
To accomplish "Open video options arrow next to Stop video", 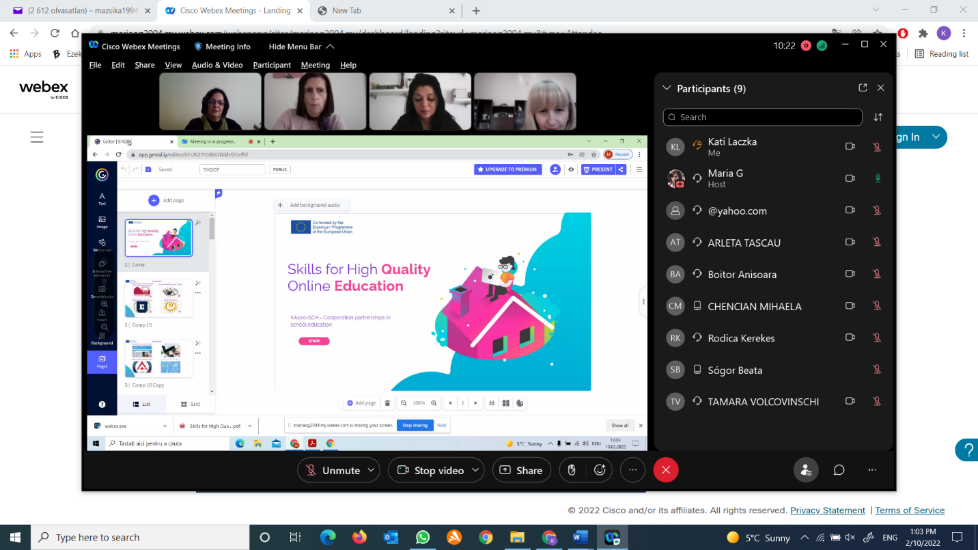I will pyautogui.click(x=475, y=470).
